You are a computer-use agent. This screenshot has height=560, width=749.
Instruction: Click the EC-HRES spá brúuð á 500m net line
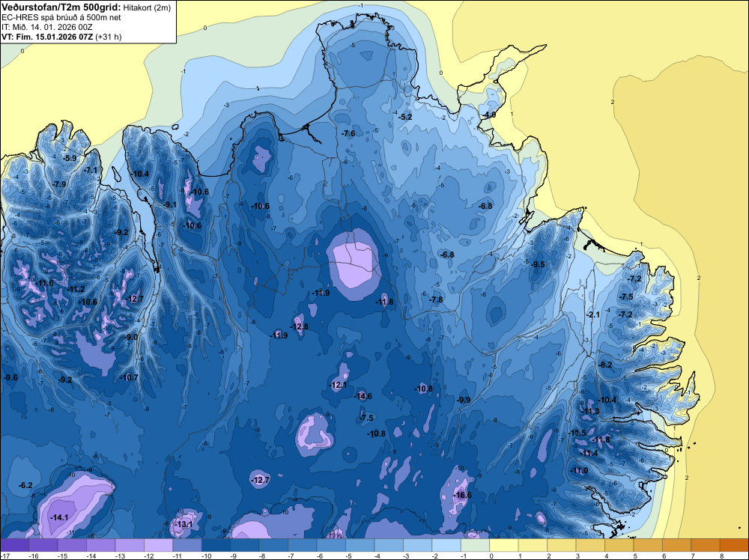coord(61,17)
